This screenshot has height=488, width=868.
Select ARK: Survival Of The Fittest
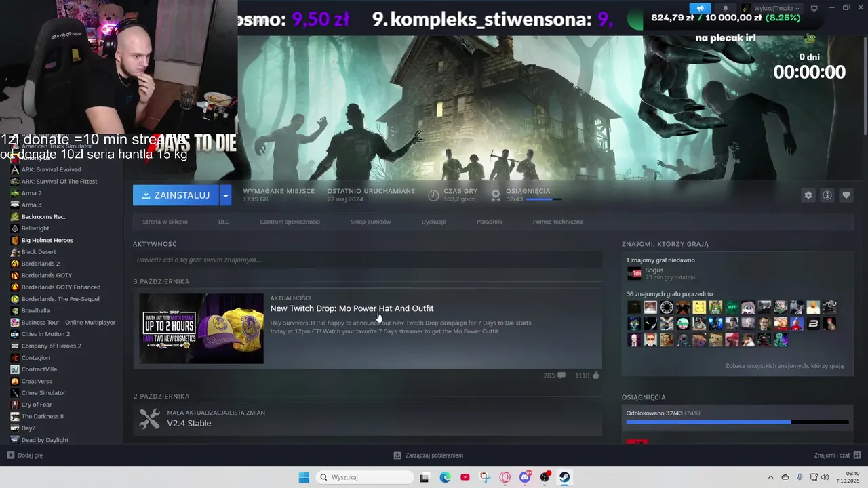[x=59, y=181]
